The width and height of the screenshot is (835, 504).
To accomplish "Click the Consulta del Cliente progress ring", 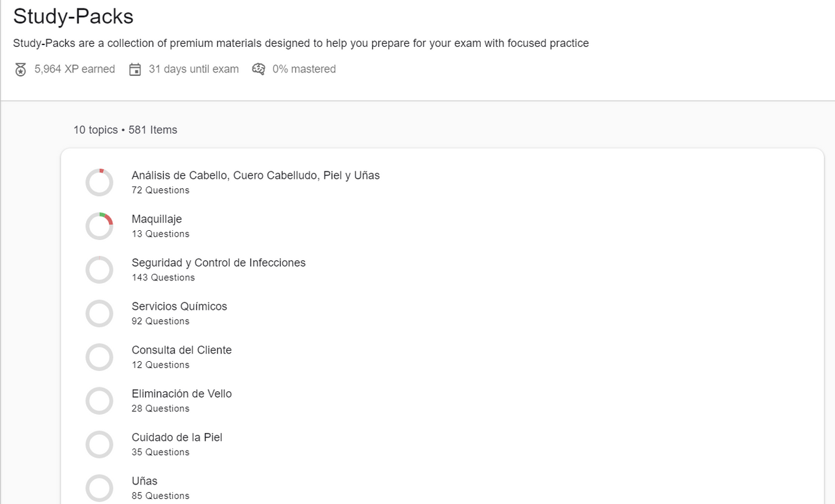I will click(x=100, y=357).
